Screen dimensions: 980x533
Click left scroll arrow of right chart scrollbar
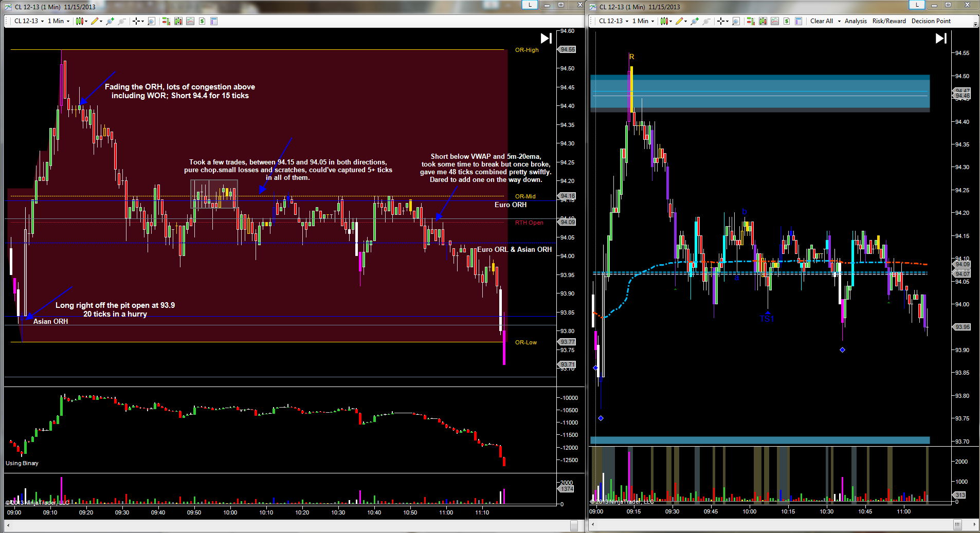(x=593, y=525)
